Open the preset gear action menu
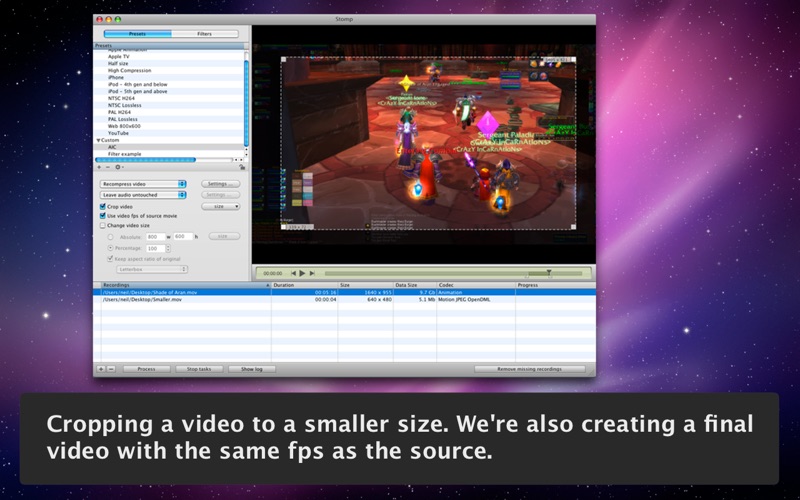This screenshot has width=800, height=500. pyautogui.click(x=119, y=167)
